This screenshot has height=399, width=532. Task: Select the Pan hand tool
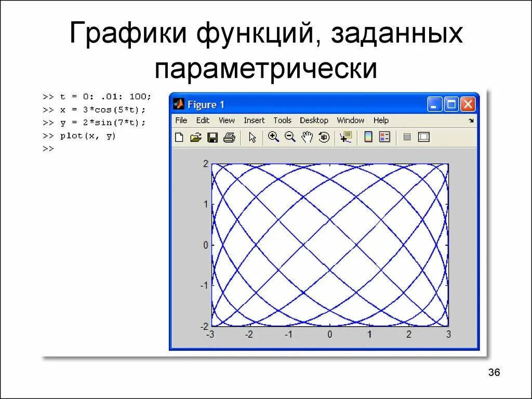point(308,137)
